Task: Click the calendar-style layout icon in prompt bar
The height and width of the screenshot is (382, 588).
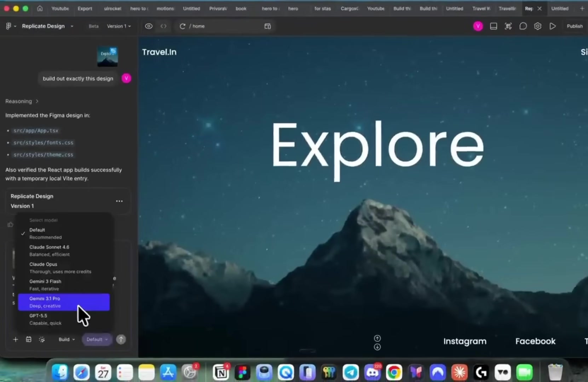Action: point(29,340)
